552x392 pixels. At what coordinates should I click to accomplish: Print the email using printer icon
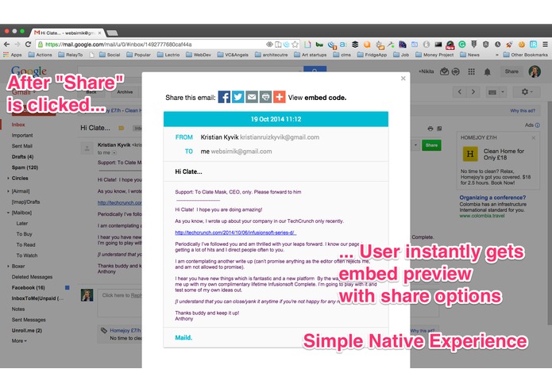430,129
